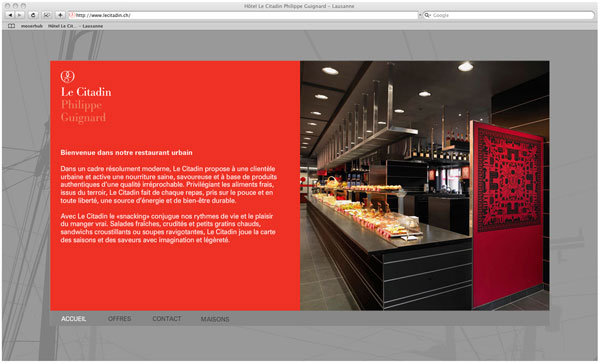The height and width of the screenshot is (364, 600).
Task: Add a bookmark with the plus icon
Action: (x=60, y=15)
